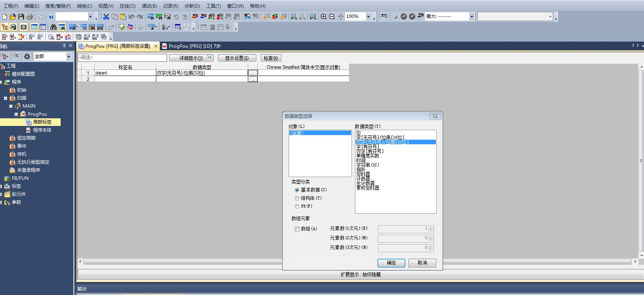The image size is (644, 295).
Task: Select the 结构体(T) radio button
Action: click(297, 198)
